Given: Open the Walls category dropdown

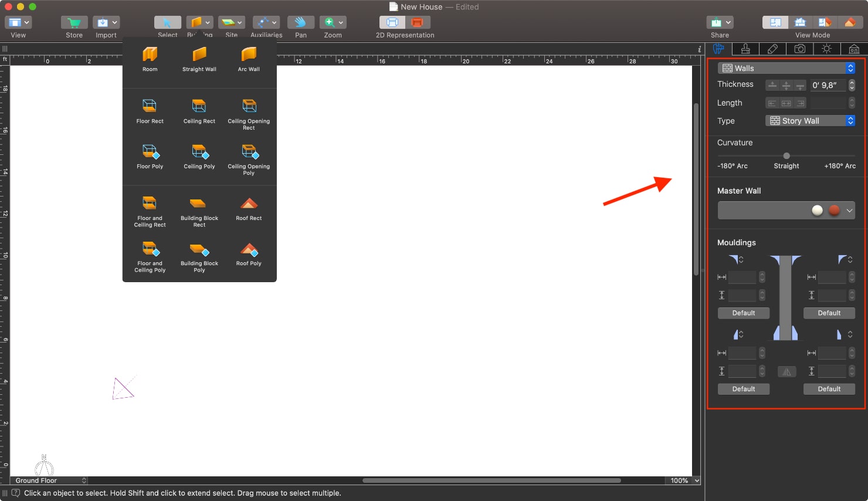Looking at the screenshot, I should [x=786, y=68].
